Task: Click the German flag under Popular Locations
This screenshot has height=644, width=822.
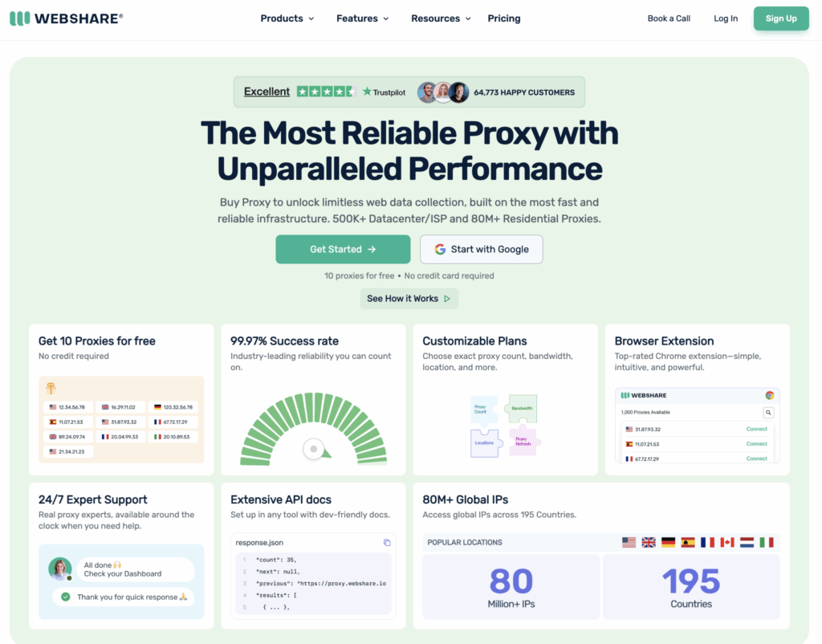Action: [669, 542]
